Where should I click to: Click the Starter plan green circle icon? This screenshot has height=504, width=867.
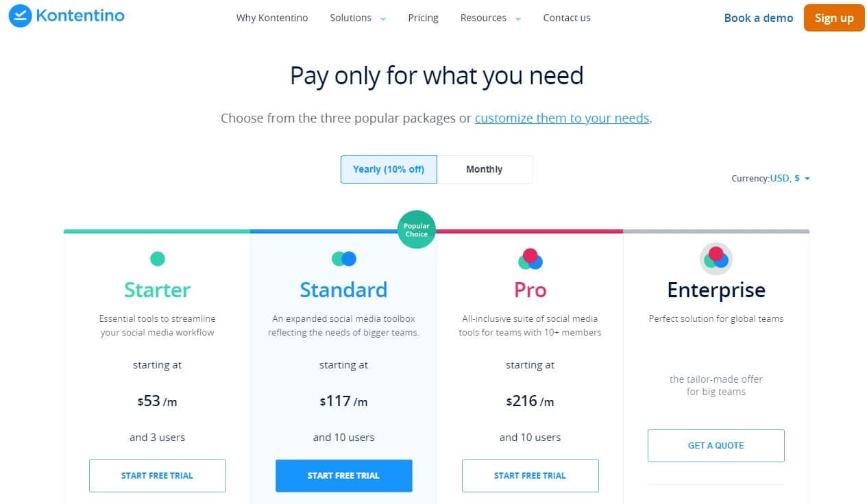click(x=158, y=259)
